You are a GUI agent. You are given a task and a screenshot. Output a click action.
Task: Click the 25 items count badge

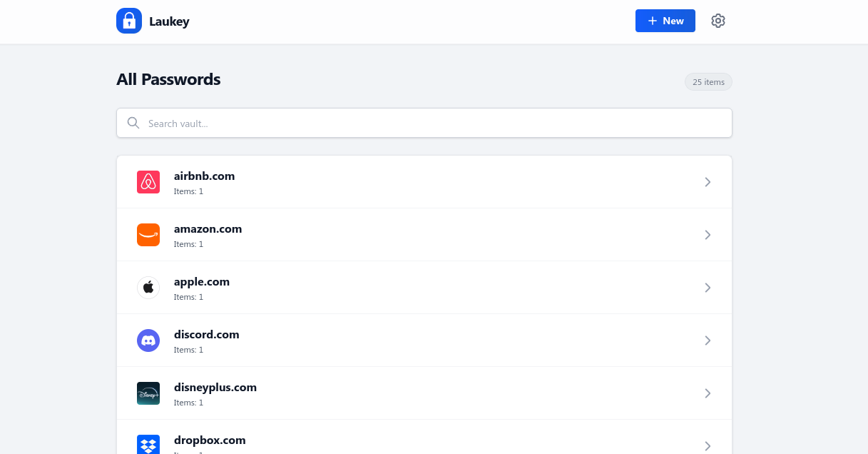click(708, 82)
